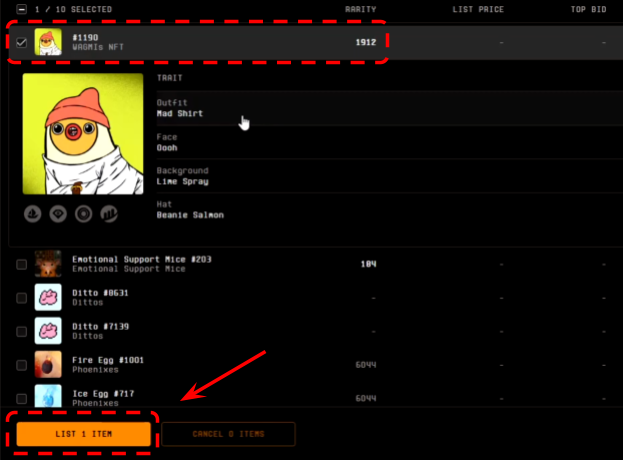This screenshot has width=623, height=460.
Task: Click the WAGMIs NFT collection name
Action: tap(98, 47)
